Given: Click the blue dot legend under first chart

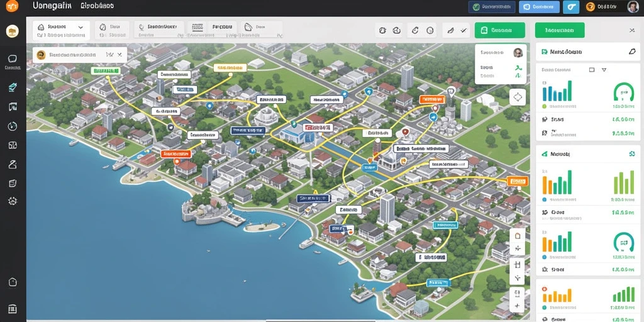Looking at the screenshot, I should coord(545,106).
